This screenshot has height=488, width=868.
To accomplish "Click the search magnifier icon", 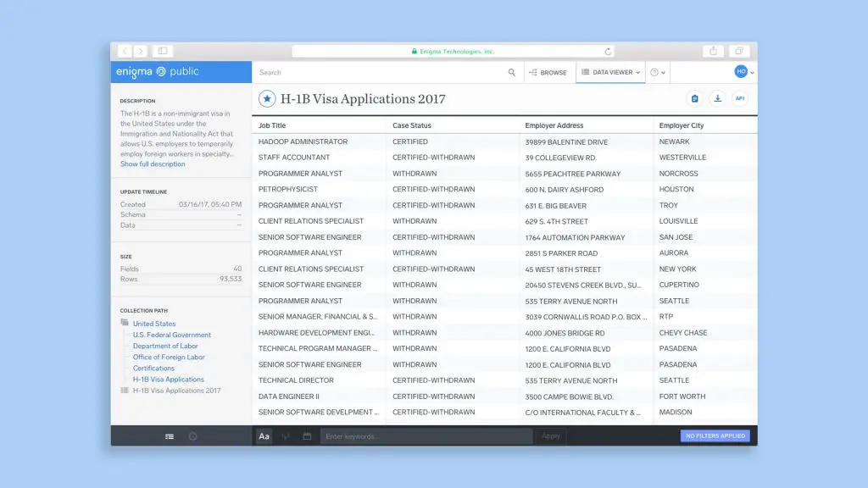I will [x=511, y=72].
